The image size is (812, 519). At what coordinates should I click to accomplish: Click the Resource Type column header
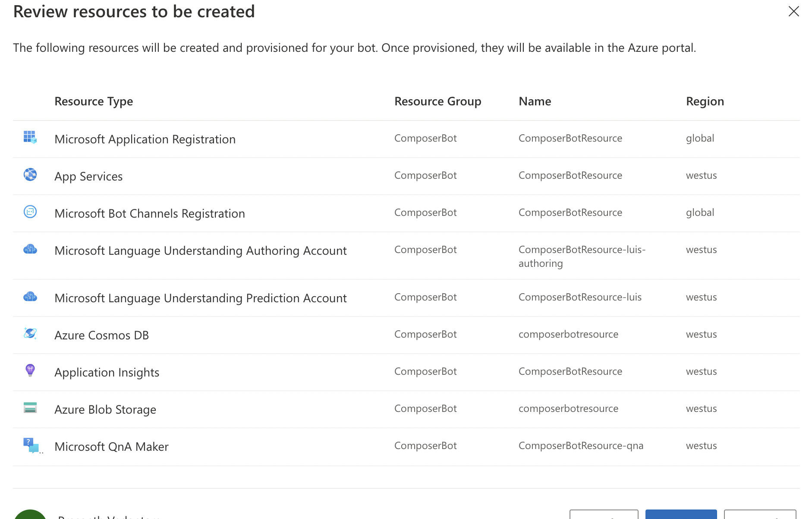[94, 101]
